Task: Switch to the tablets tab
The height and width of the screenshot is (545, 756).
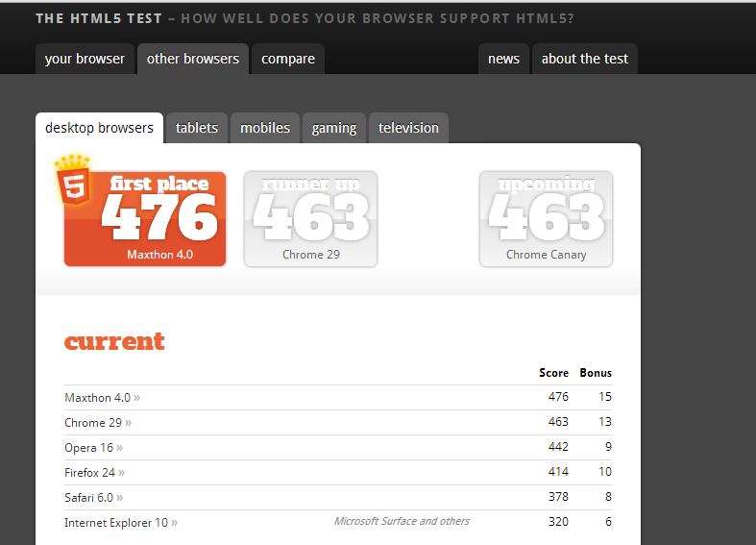Action: pyautogui.click(x=197, y=128)
